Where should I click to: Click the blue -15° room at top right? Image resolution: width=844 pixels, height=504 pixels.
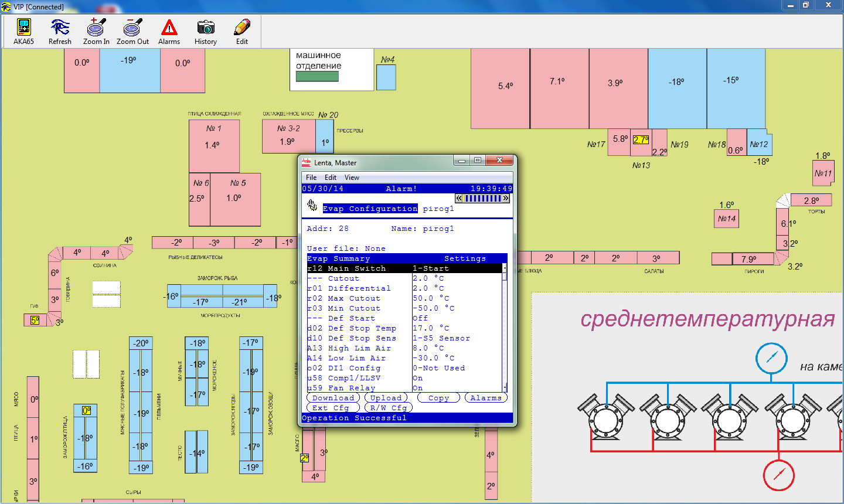pyautogui.click(x=736, y=88)
